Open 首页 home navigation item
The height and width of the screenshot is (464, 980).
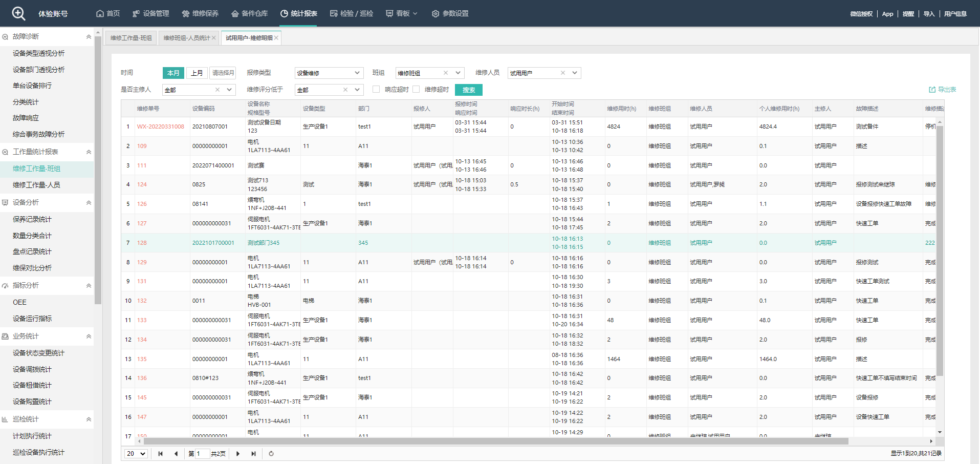tap(108, 13)
